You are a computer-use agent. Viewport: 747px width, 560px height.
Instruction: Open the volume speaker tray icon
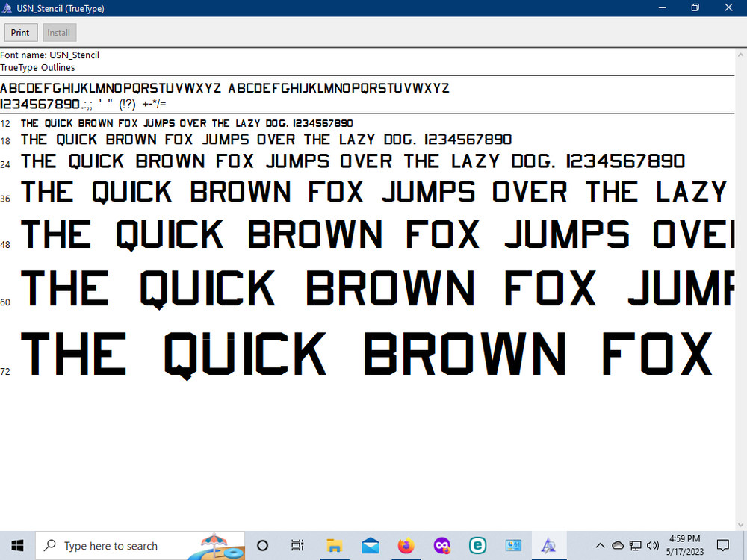coord(653,546)
